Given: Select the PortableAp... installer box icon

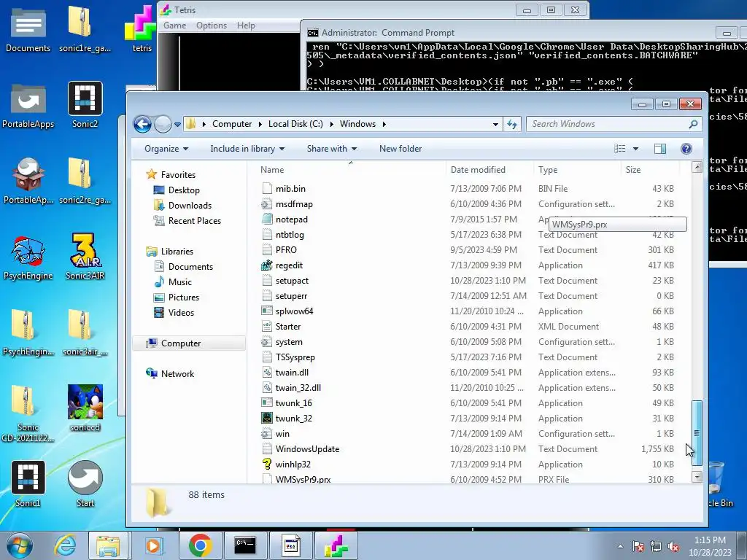Looking at the screenshot, I should click(x=28, y=182).
